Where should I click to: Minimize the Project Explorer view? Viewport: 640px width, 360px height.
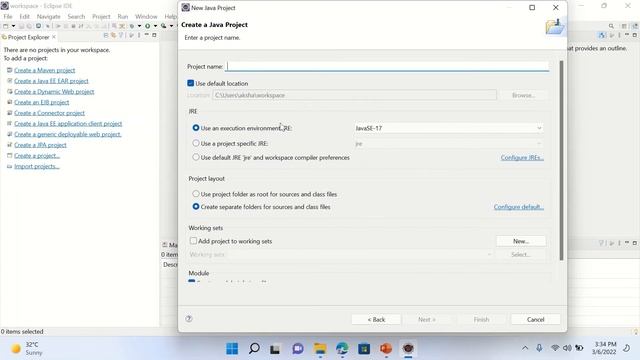146,35
